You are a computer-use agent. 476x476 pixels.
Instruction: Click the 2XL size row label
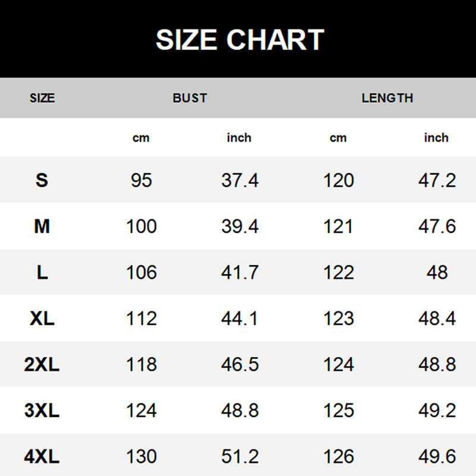(42, 364)
